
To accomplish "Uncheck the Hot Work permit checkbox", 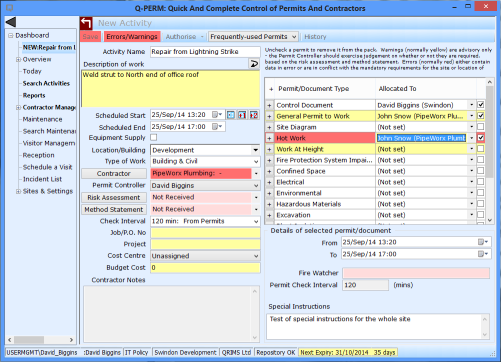I will point(480,138).
